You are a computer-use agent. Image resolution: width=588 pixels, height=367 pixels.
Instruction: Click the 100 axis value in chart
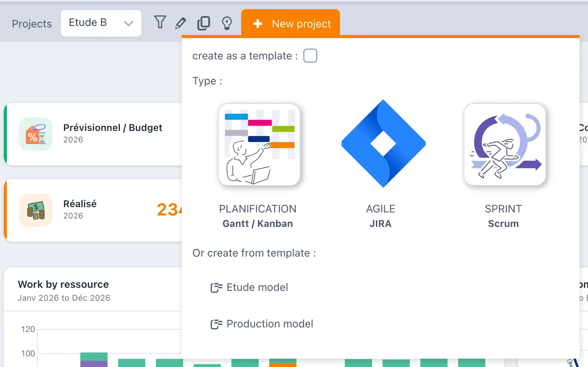coord(28,354)
